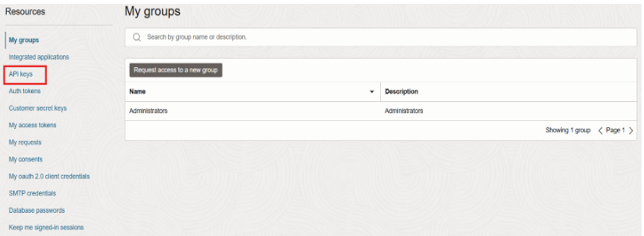Show My requests list
Image resolution: width=644 pixels, height=236 pixels.
(x=25, y=142)
